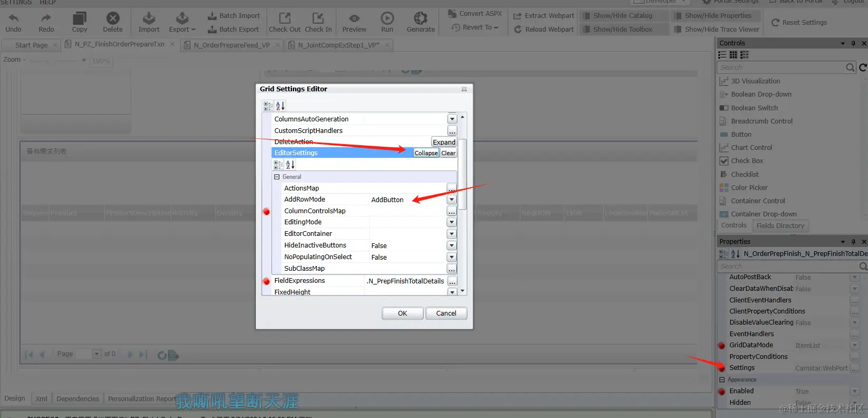Click Clear on the EditorSettings row
Viewport: 868px width, 418px height.
click(449, 153)
